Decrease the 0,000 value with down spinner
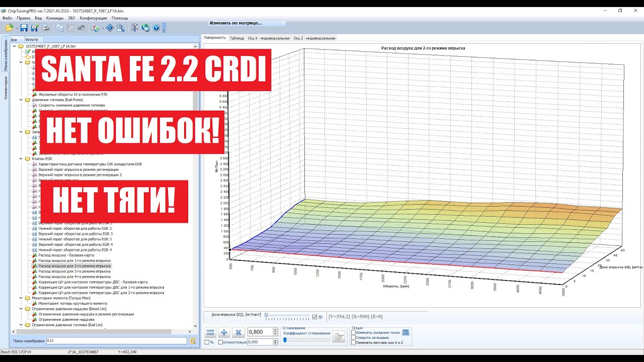This screenshot has width=644, height=362. point(275,344)
